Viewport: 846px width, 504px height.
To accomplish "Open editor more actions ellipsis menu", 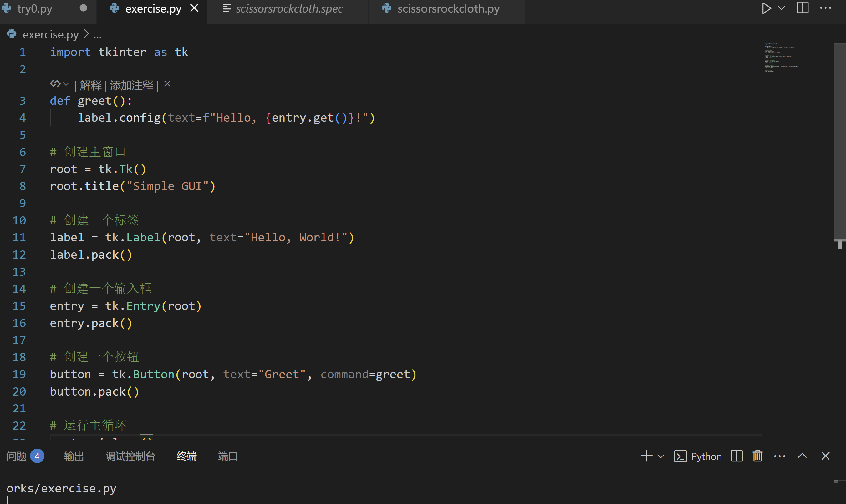I will (825, 8).
